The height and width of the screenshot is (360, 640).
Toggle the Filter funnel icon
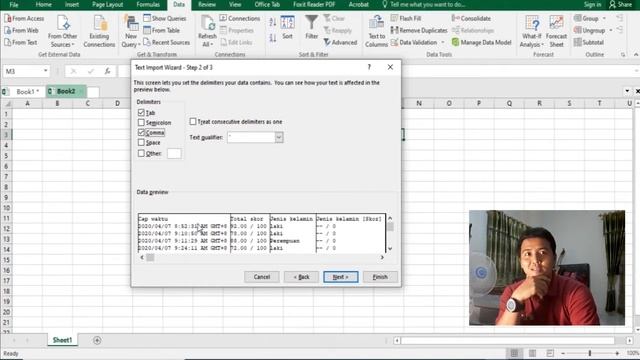(311, 22)
